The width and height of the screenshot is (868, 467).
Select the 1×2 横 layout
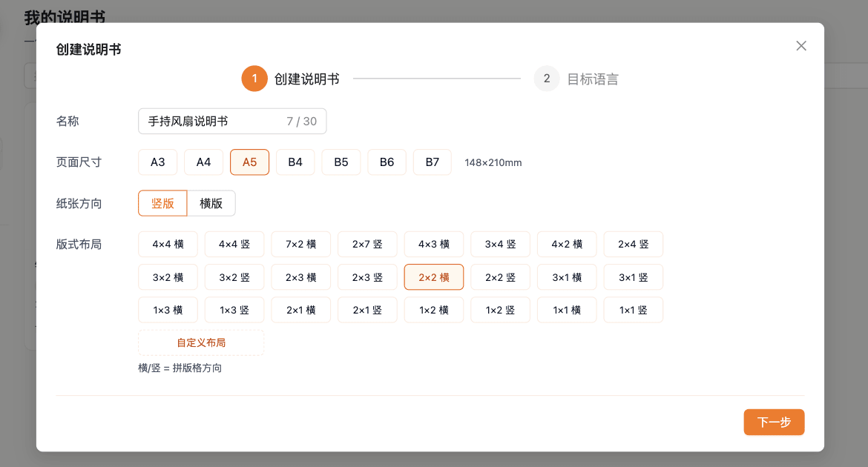(433, 310)
